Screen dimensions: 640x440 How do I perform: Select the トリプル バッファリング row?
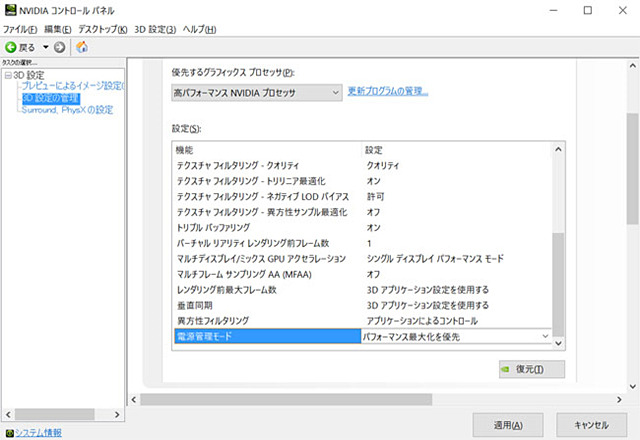(x=362, y=227)
